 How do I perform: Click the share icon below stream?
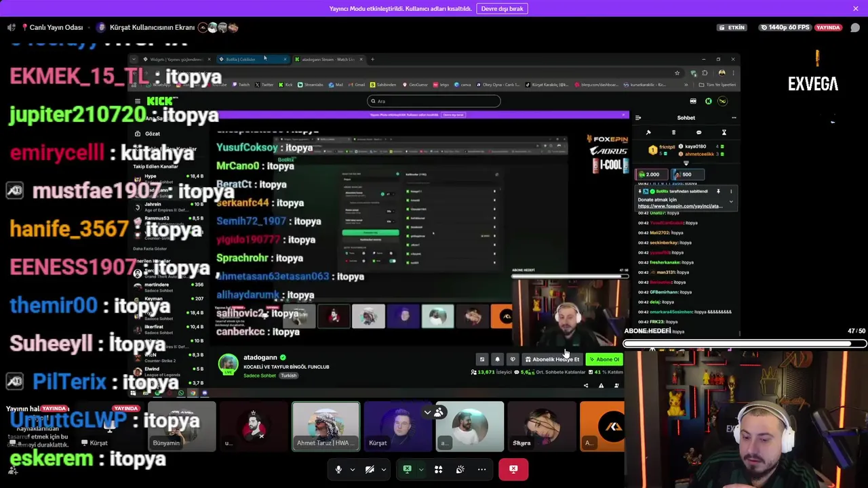[586, 386]
